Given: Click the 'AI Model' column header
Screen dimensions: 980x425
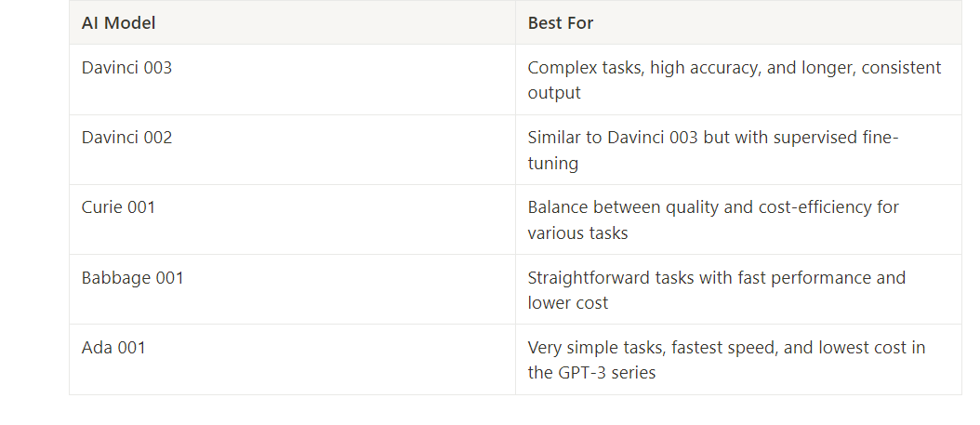Looking at the screenshot, I should point(118,23).
